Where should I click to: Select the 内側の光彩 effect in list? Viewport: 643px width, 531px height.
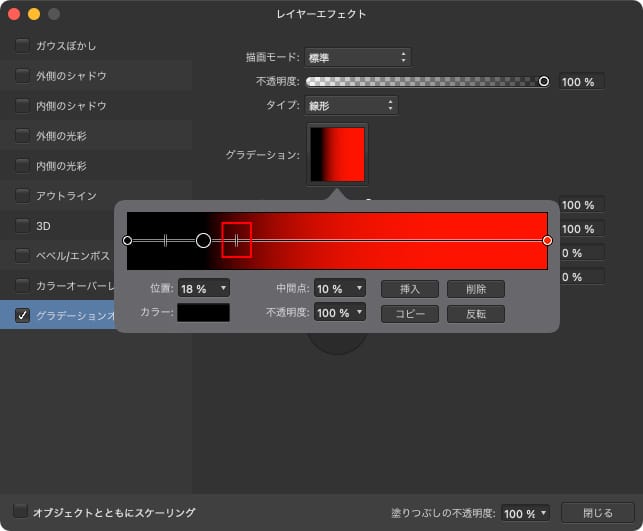click(x=61, y=166)
